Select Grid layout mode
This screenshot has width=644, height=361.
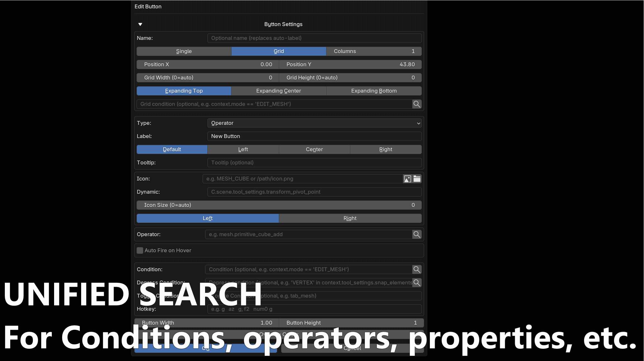pos(279,51)
